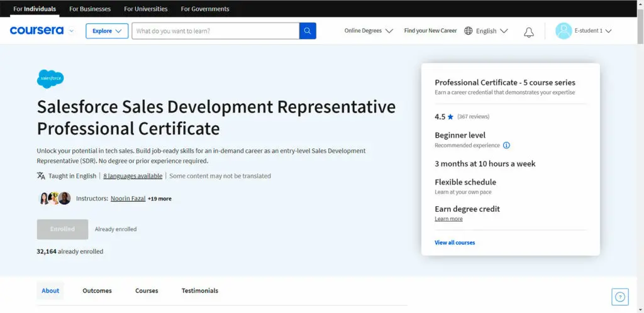The image size is (644, 313).
Task: Click the (367 reviews) text
Action: click(473, 116)
